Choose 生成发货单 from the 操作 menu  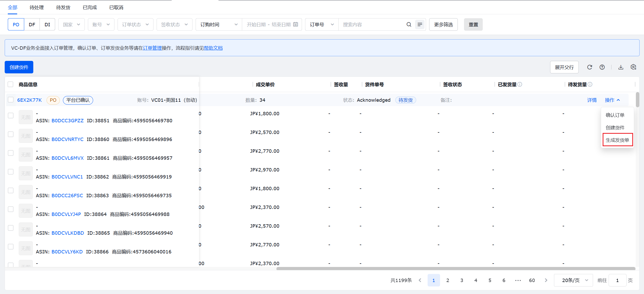coord(617,140)
